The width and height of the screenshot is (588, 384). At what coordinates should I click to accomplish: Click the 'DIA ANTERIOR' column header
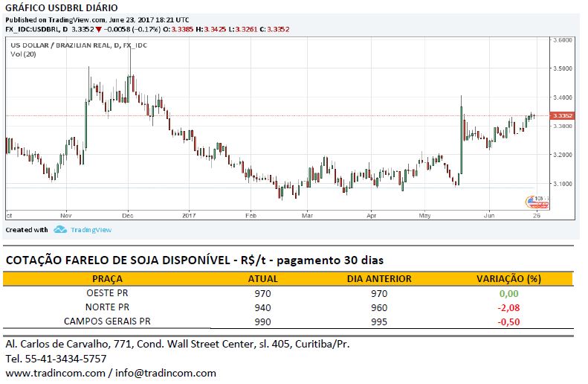click(x=379, y=279)
